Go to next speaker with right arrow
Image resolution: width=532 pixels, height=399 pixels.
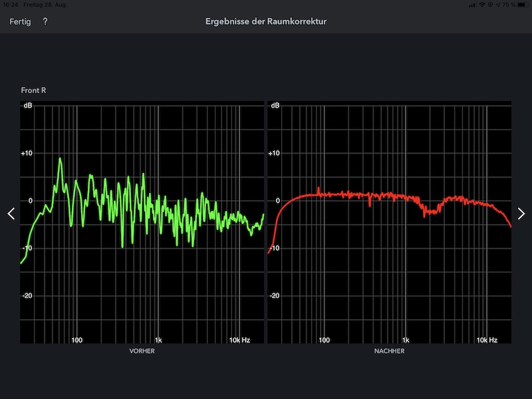pyautogui.click(x=521, y=213)
